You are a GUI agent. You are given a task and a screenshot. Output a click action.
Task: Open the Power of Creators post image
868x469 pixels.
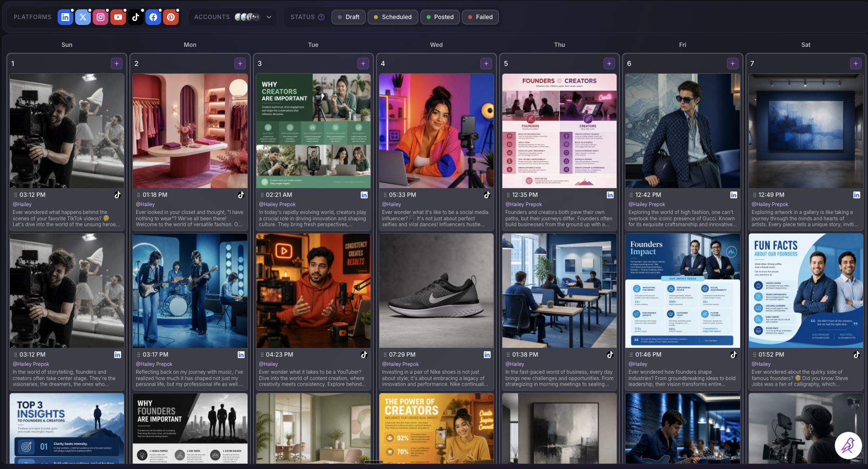coord(436,428)
